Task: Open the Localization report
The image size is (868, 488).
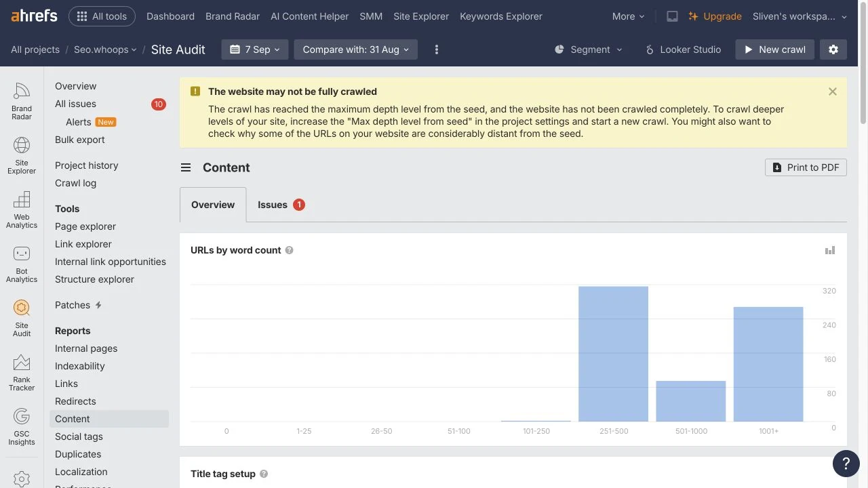Action: point(81,472)
